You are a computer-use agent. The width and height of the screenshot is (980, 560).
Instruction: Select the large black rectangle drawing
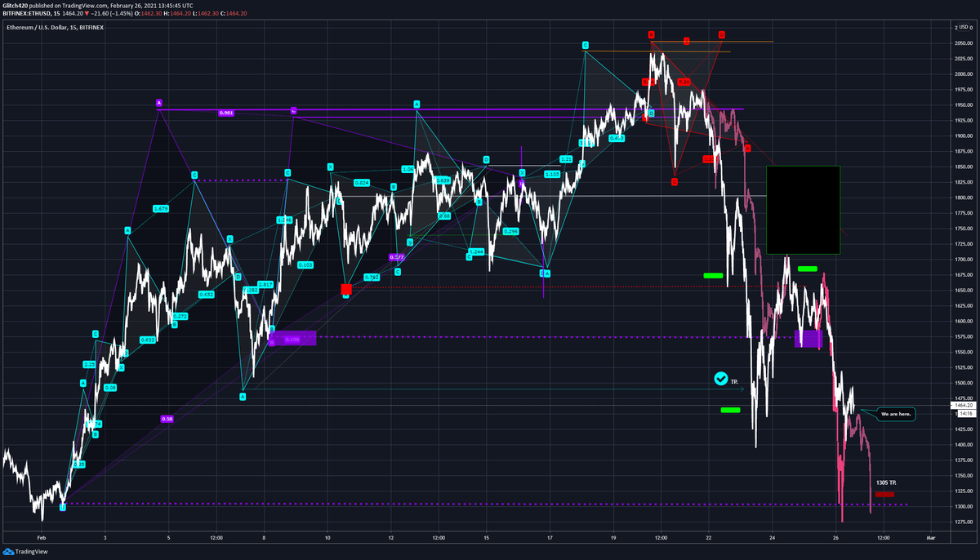coord(803,210)
